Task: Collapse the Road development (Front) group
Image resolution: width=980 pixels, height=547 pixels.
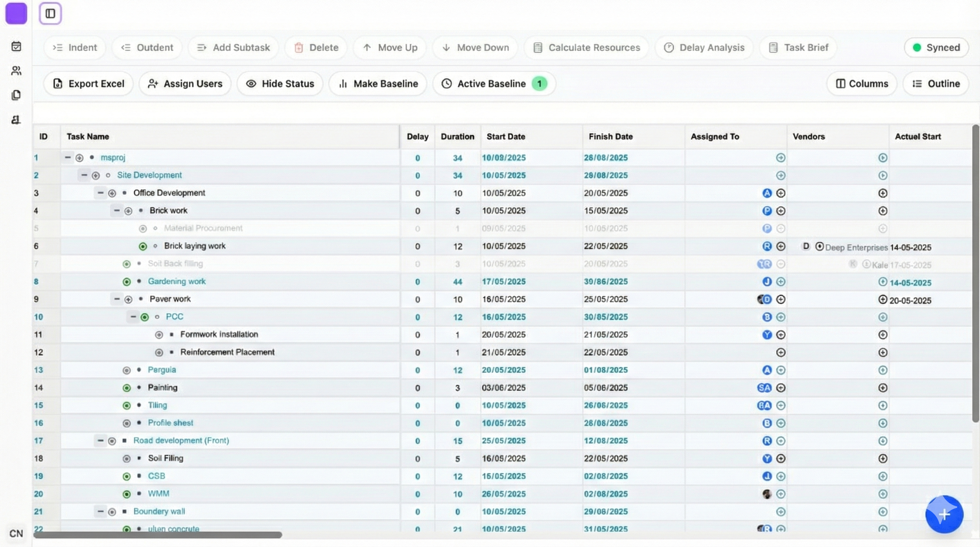Action: pyautogui.click(x=100, y=441)
